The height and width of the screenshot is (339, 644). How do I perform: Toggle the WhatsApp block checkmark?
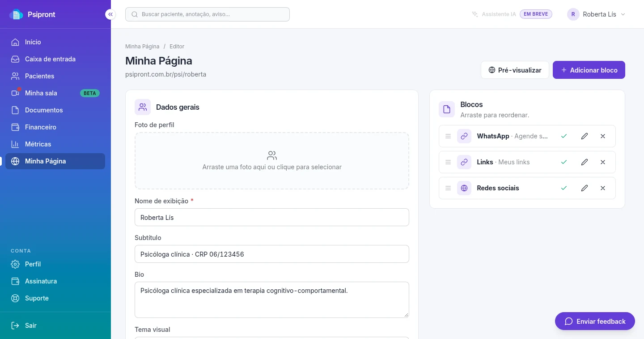[x=564, y=136]
